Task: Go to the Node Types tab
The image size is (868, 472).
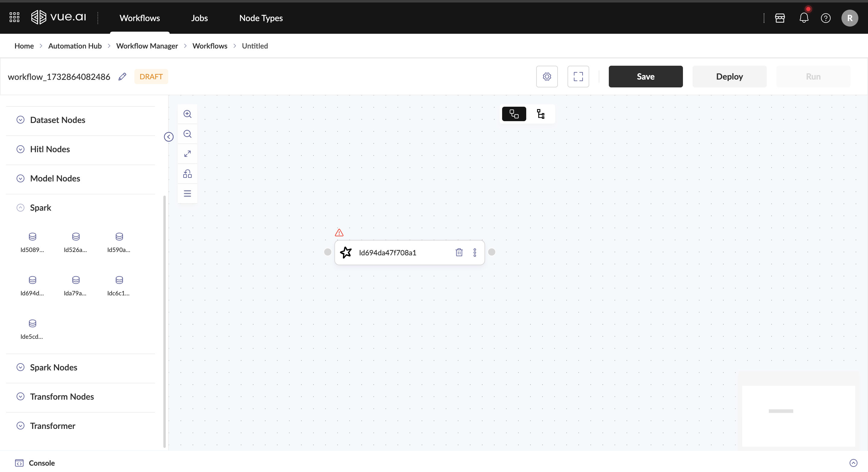Action: [x=260, y=18]
